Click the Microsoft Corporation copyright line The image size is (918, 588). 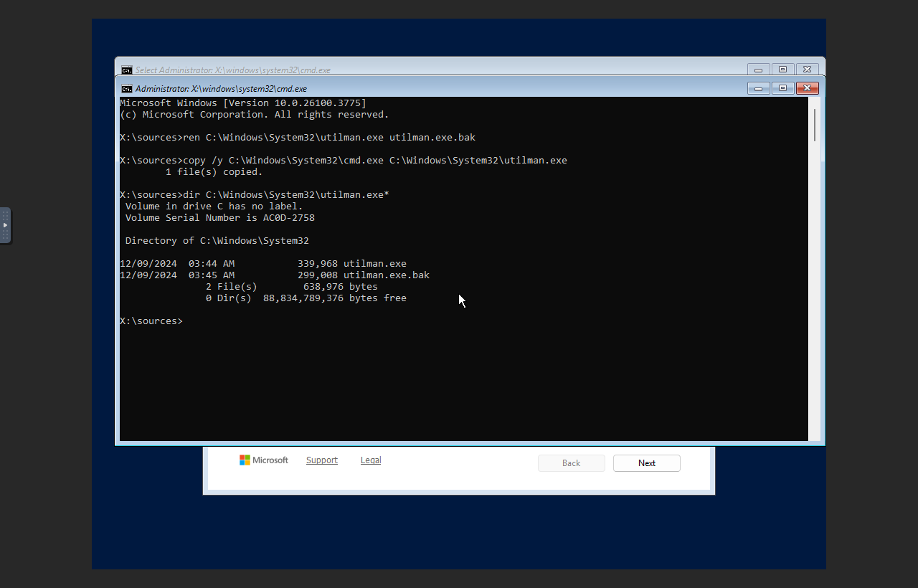tap(255, 115)
